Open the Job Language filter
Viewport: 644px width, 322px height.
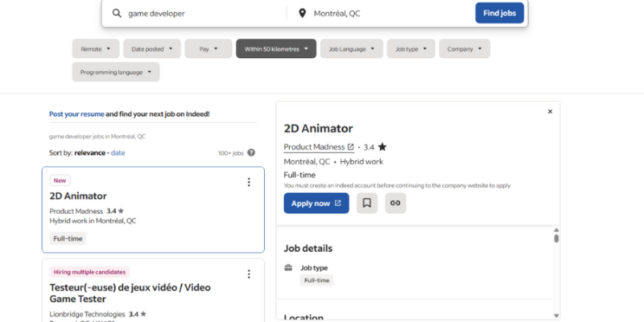coord(352,49)
